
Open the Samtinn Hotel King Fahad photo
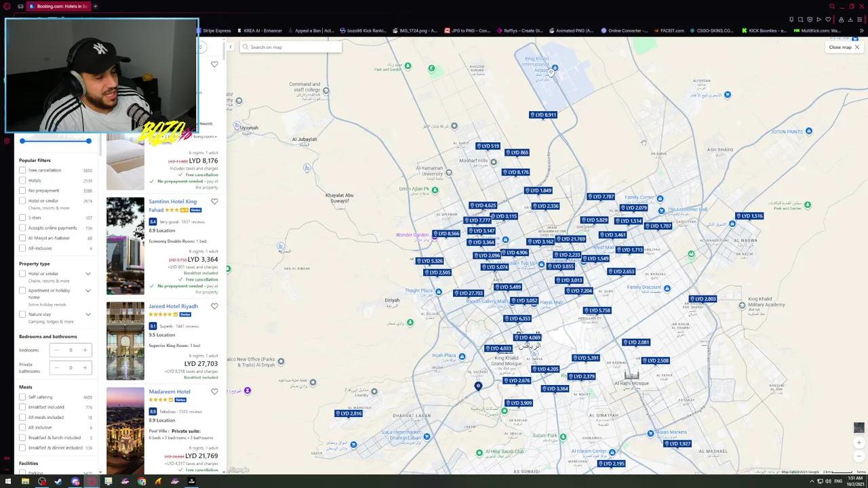125,246
